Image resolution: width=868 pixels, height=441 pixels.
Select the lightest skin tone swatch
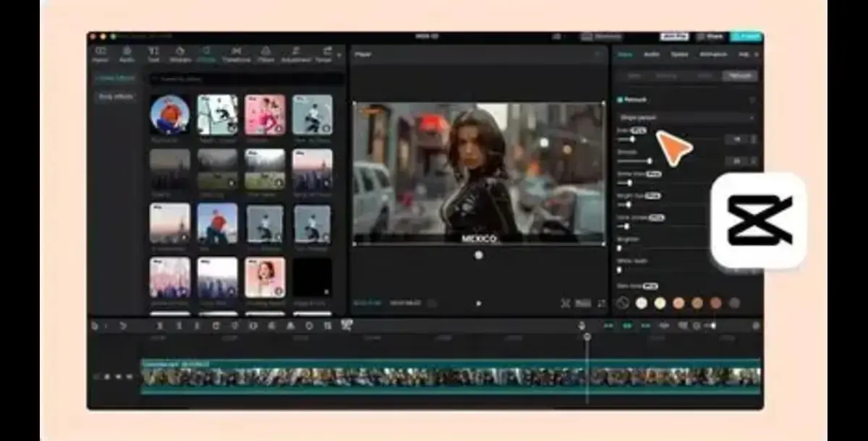642,303
